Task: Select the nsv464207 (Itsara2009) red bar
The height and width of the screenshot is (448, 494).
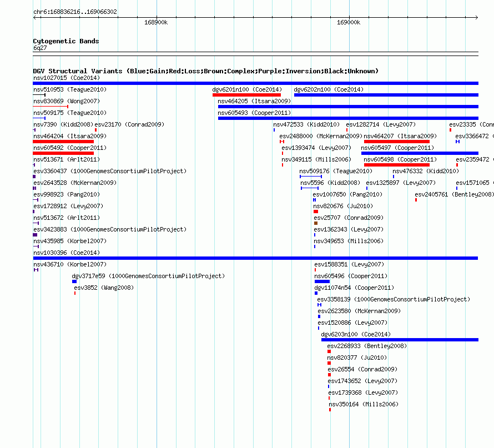Action: click(397, 142)
